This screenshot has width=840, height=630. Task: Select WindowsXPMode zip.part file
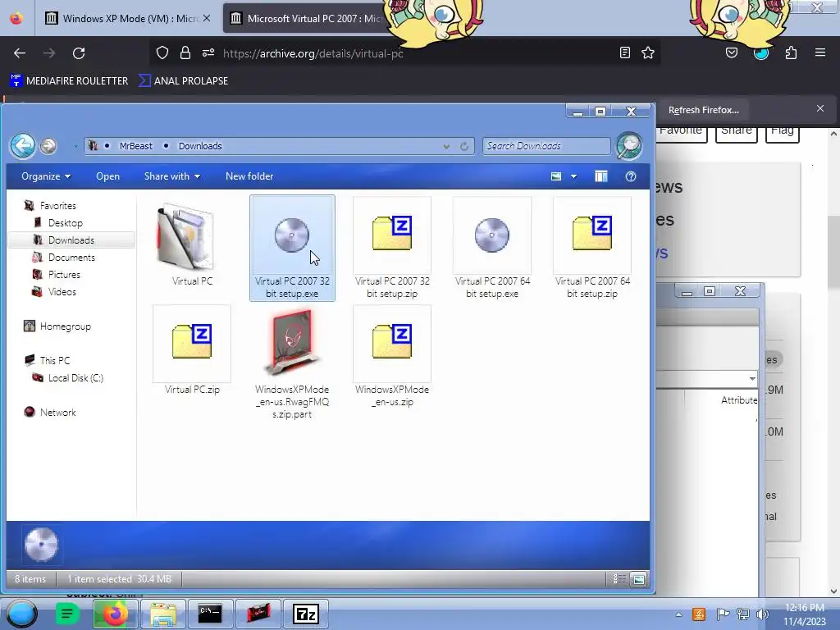pyautogui.click(x=292, y=363)
